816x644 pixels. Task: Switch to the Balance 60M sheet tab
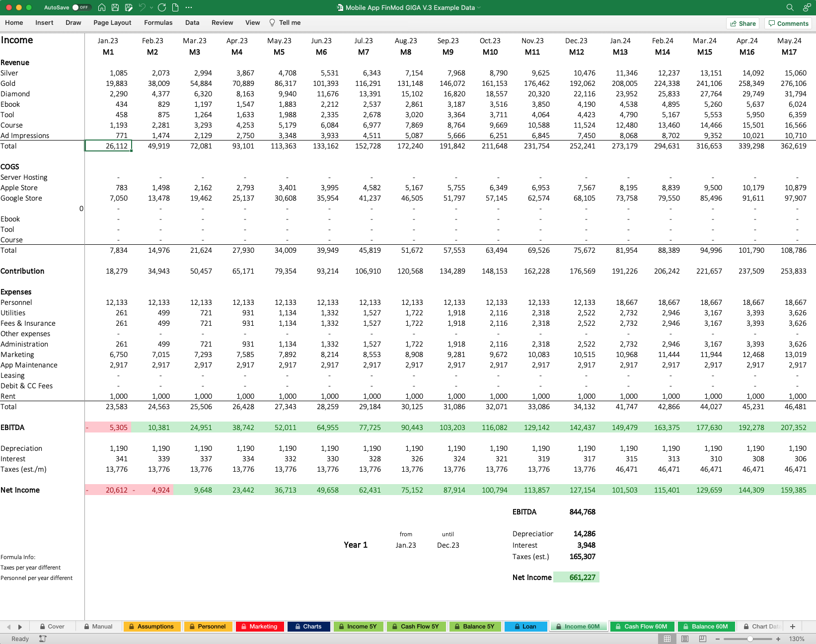point(706,627)
